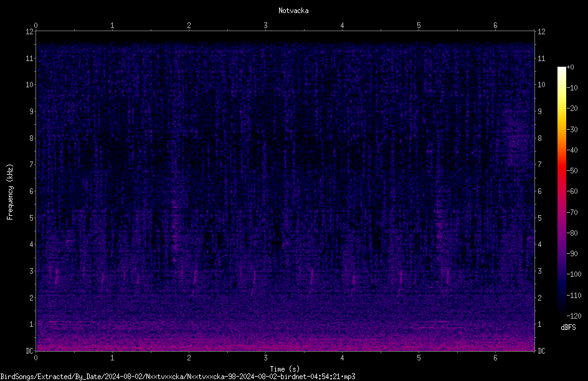Click the +0 label on color scale
Image resolution: width=588 pixels, height=381 pixels.
coord(570,67)
